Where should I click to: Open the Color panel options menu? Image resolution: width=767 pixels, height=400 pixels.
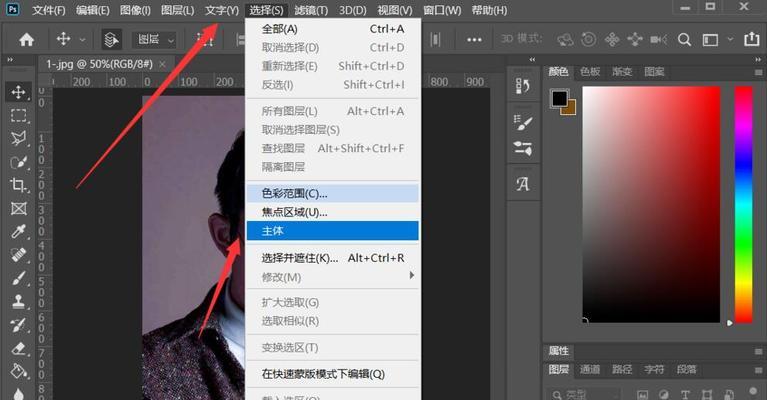(758, 72)
